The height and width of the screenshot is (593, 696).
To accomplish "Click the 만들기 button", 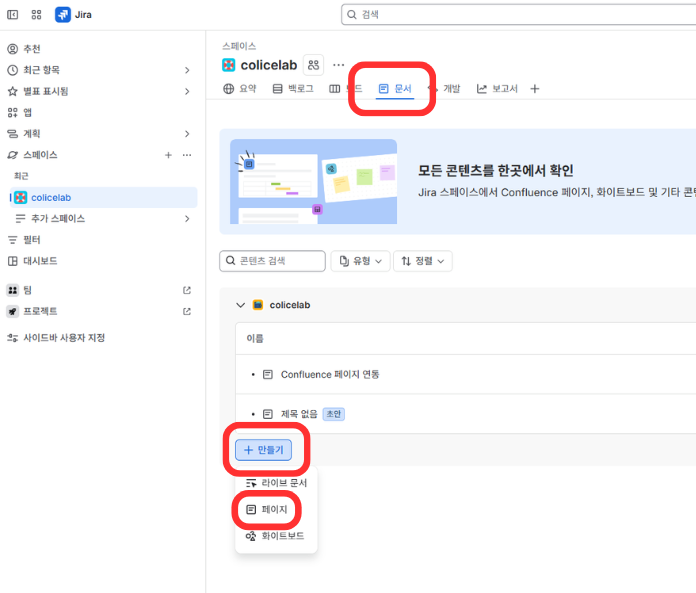I will 263,450.
